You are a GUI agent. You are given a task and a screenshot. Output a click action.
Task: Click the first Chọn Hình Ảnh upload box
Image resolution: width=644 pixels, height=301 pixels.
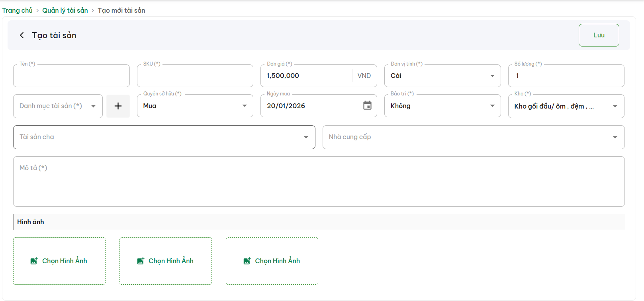59,261
